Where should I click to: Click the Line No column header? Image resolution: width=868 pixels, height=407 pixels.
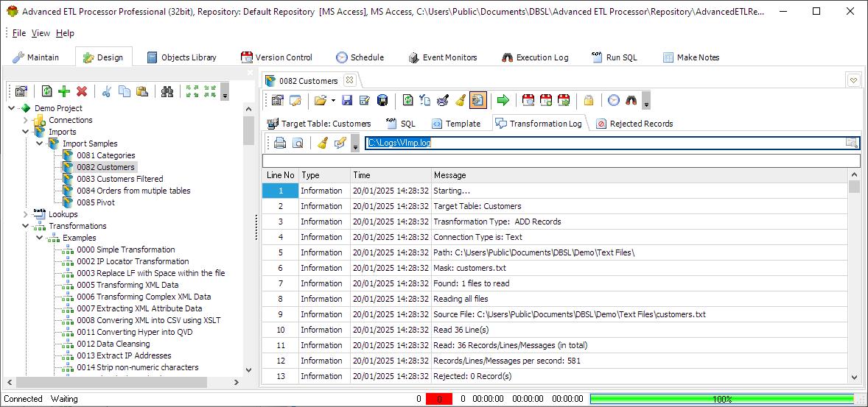tap(281, 174)
